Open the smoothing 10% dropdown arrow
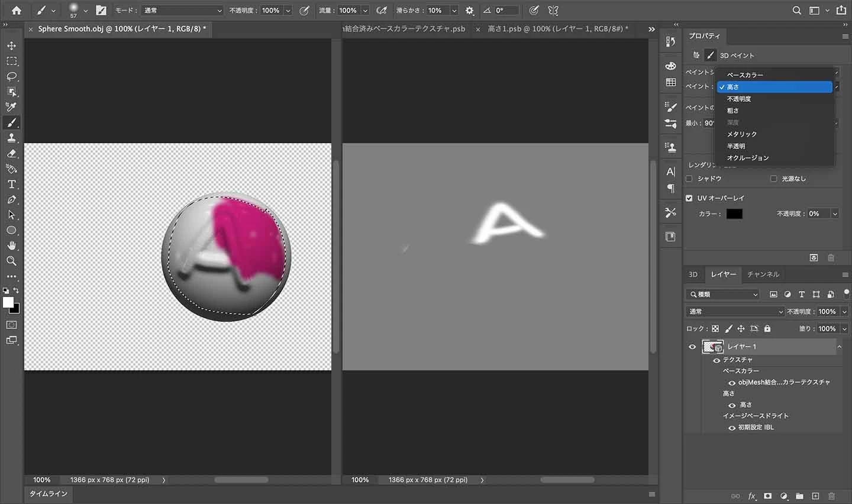 [454, 11]
